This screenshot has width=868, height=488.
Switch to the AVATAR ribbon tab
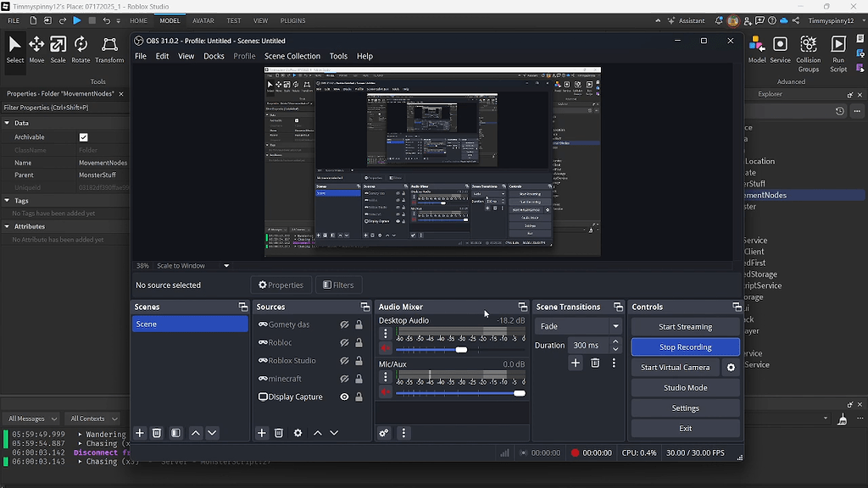pos(203,20)
